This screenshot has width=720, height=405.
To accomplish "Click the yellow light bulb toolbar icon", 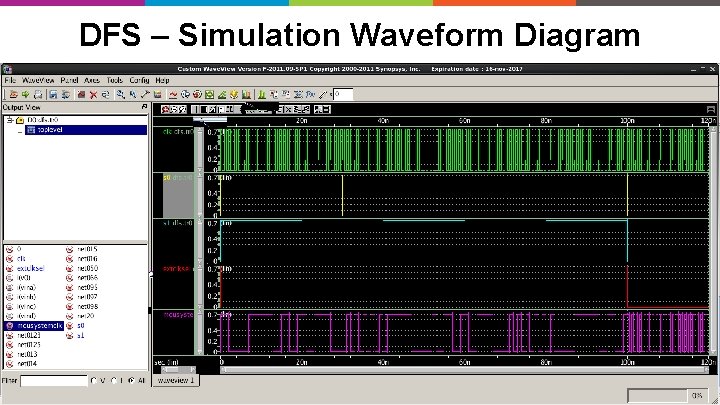I will coord(234,95).
